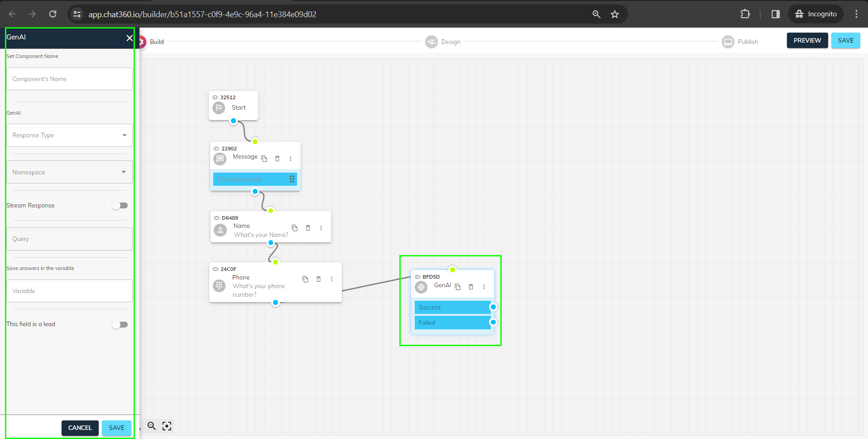
Task: Click the CANCEL button in the panel
Action: point(80,428)
